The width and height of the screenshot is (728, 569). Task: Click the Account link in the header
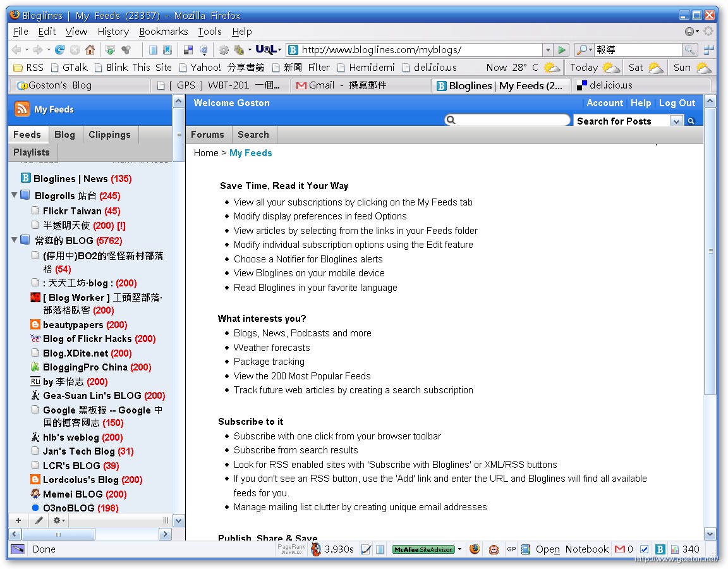(x=605, y=103)
